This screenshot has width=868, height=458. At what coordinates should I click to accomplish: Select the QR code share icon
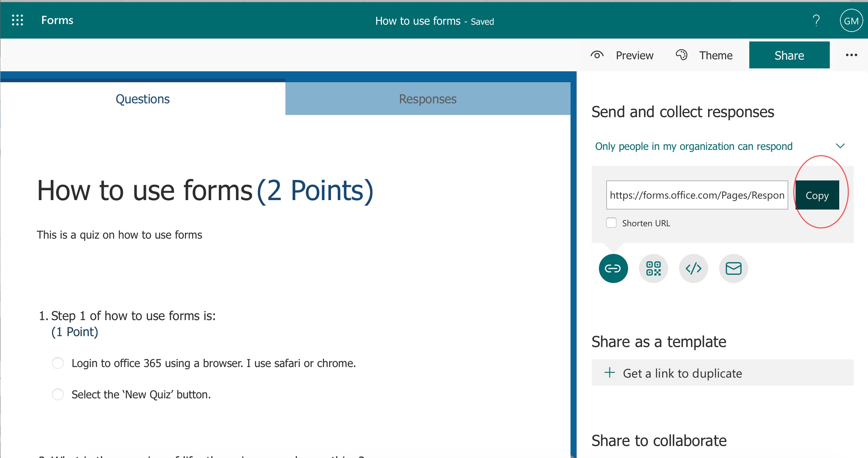point(653,268)
